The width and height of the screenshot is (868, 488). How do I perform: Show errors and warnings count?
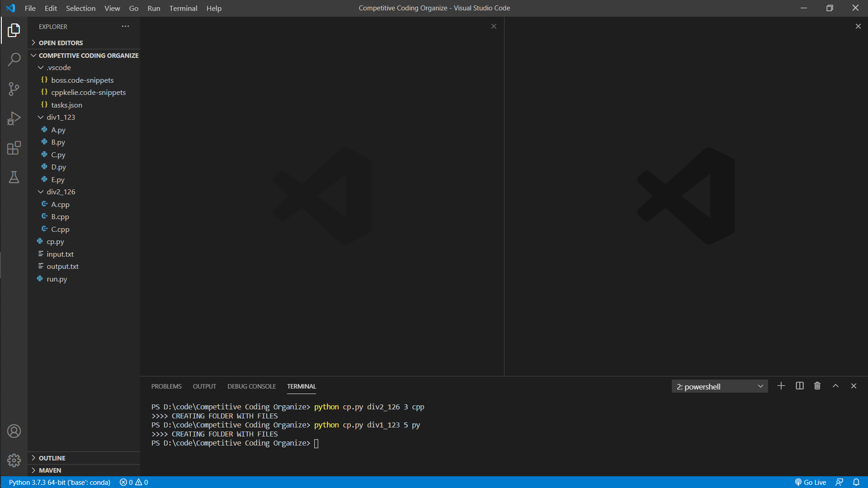click(134, 482)
